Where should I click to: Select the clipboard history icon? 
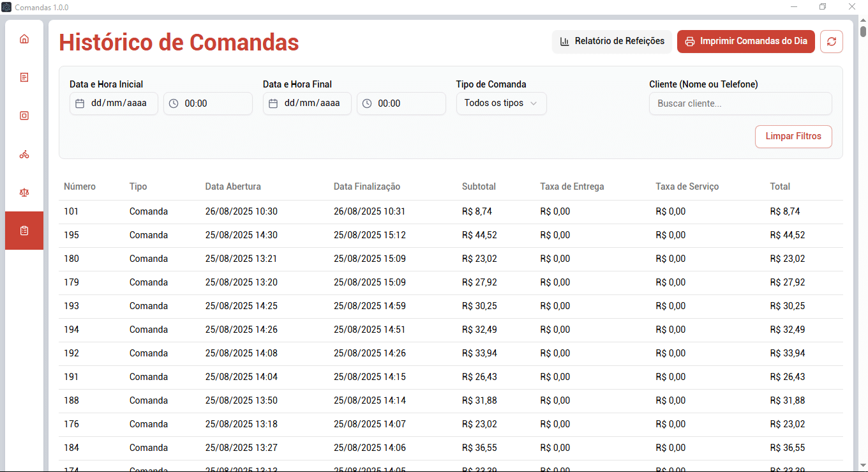(x=24, y=231)
